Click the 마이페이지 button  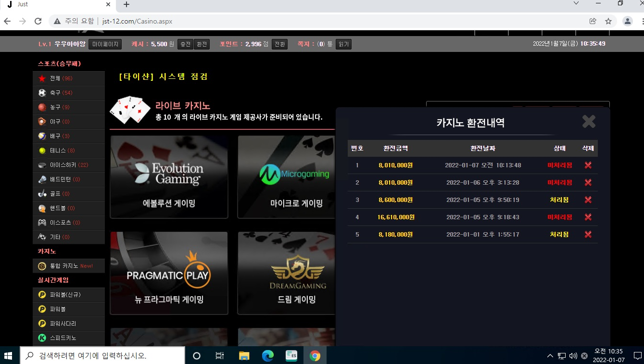click(105, 44)
